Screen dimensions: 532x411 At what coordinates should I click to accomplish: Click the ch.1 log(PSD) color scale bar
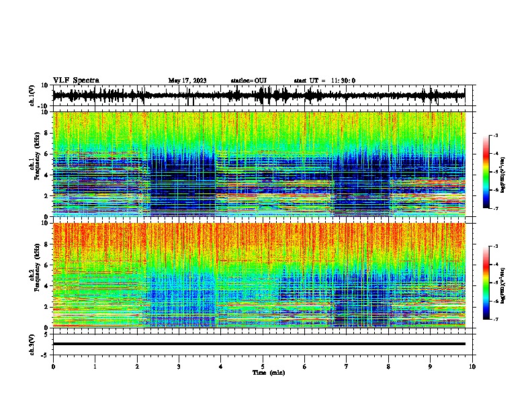(486, 172)
